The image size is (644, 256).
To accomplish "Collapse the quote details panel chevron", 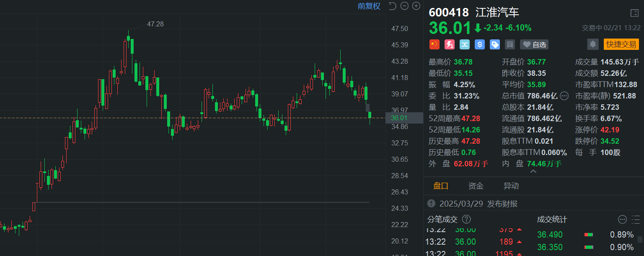I will coord(533,171).
